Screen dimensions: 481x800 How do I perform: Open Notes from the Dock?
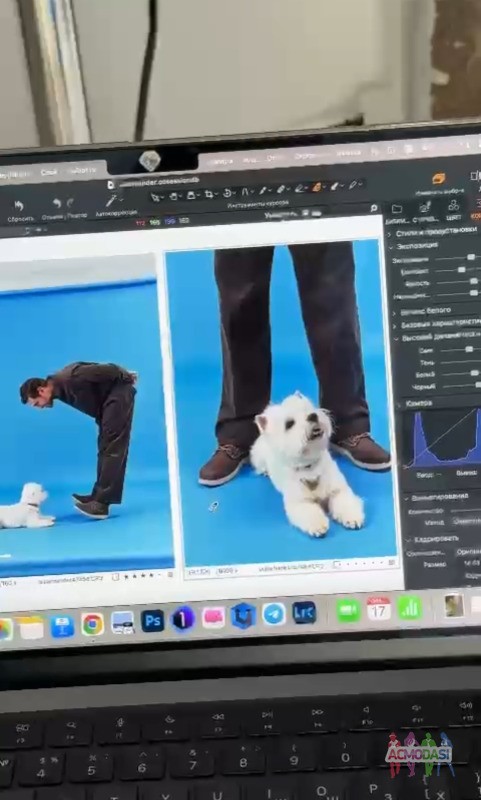[32, 628]
